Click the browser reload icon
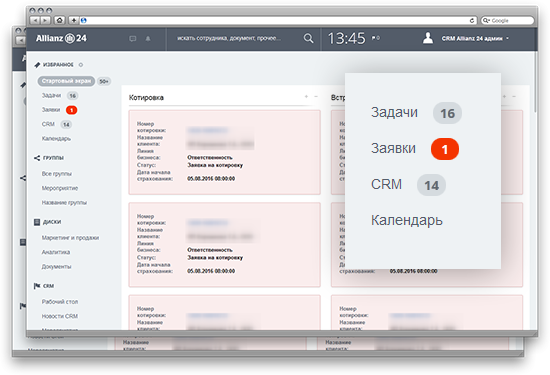The height and width of the screenshot is (375, 550). (472, 21)
